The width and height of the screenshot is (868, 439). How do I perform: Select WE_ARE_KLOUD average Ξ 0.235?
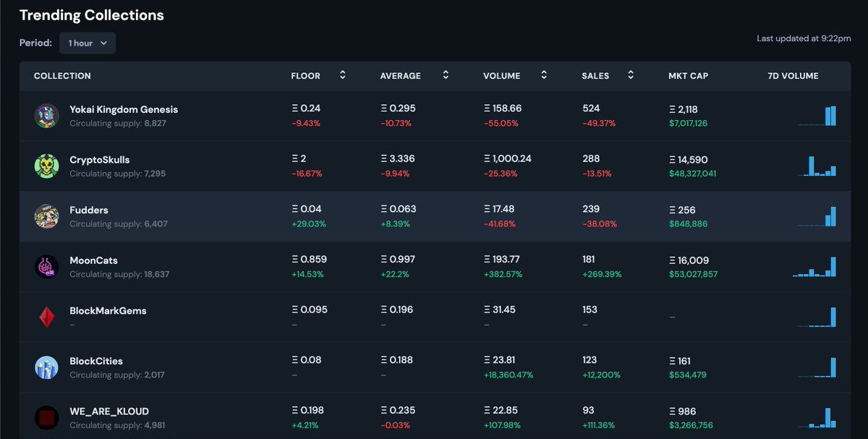coord(398,411)
